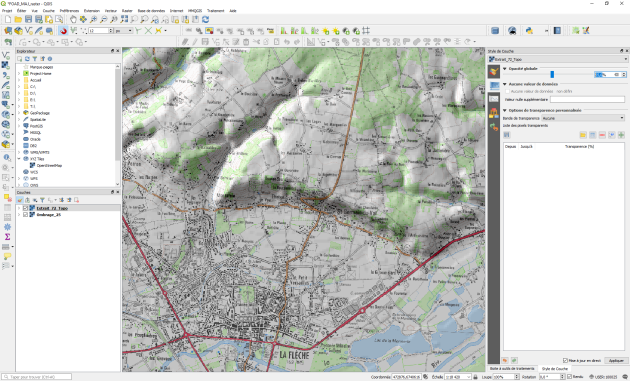
Task: Open the Symbology paintbrush tab icon
Action: tap(494, 72)
